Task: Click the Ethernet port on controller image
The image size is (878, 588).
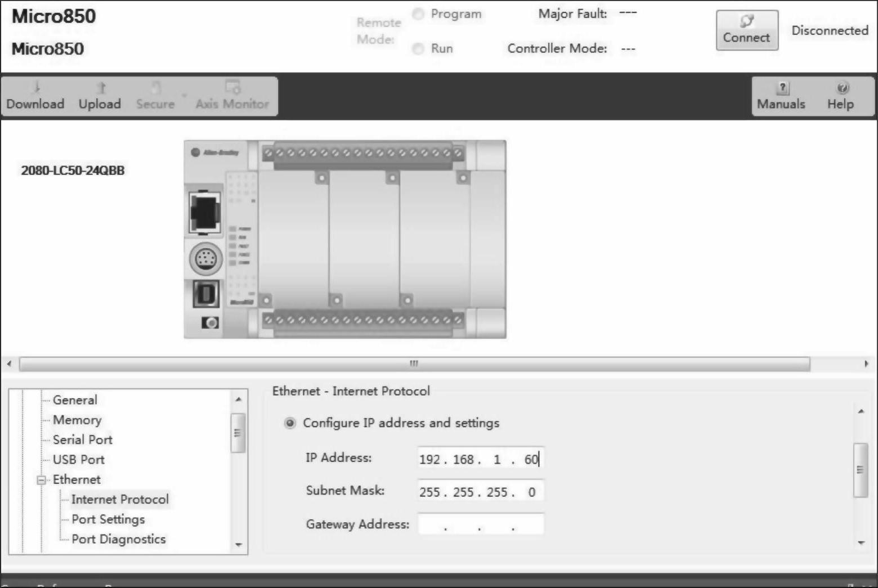Action: coord(205,212)
